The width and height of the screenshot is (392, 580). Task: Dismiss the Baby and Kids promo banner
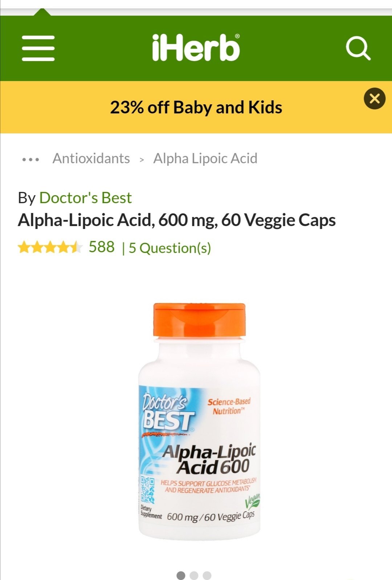[x=375, y=98]
